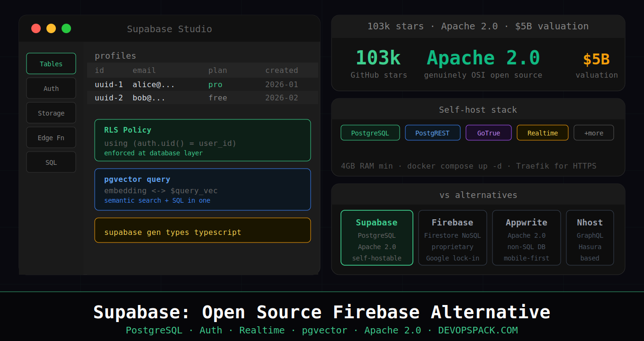Click the Supabase Studio window title

[170, 29]
